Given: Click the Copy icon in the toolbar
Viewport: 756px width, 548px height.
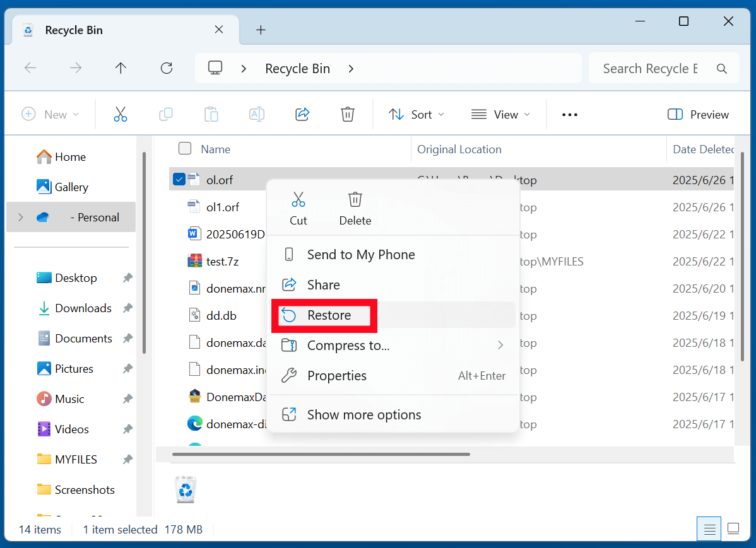Looking at the screenshot, I should pos(165,114).
